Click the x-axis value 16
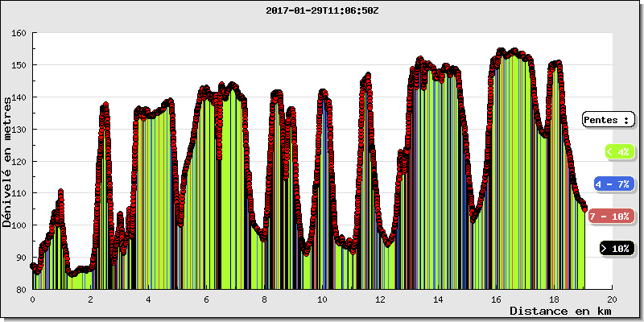This screenshot has height=322, width=644. pyautogui.click(x=496, y=299)
